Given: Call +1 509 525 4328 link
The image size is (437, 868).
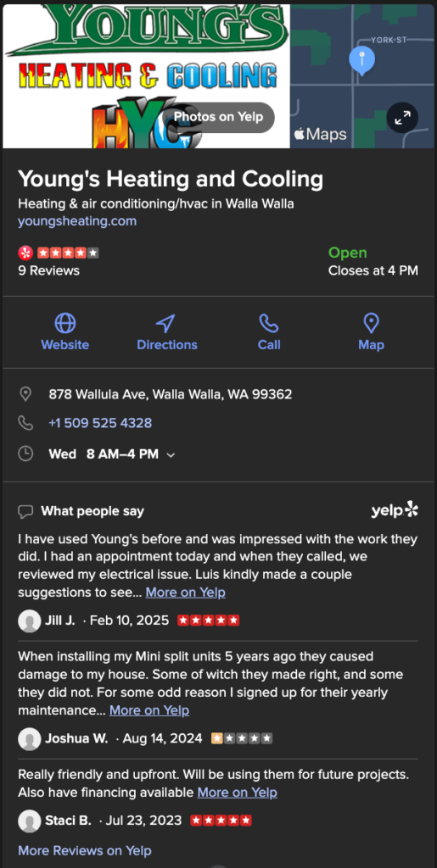Looking at the screenshot, I should pos(100,424).
